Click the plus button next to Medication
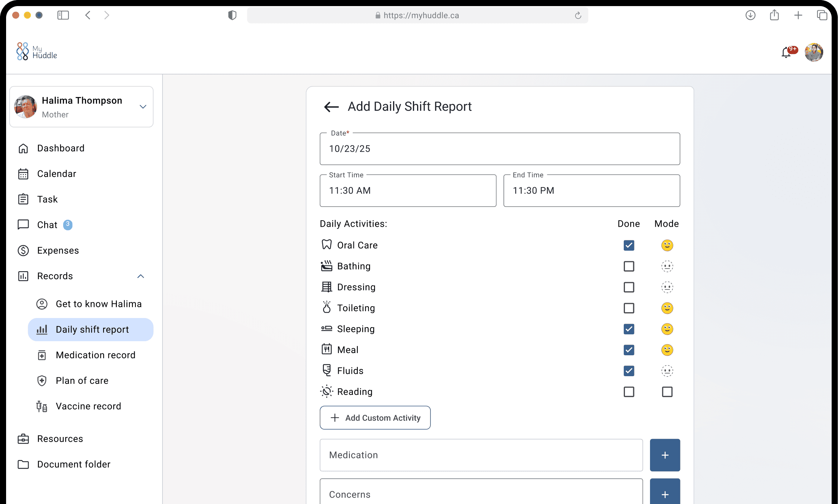 (664, 455)
